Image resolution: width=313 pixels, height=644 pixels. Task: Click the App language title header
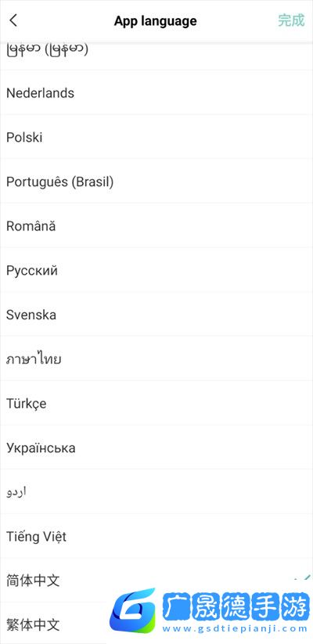pyautogui.click(x=155, y=20)
